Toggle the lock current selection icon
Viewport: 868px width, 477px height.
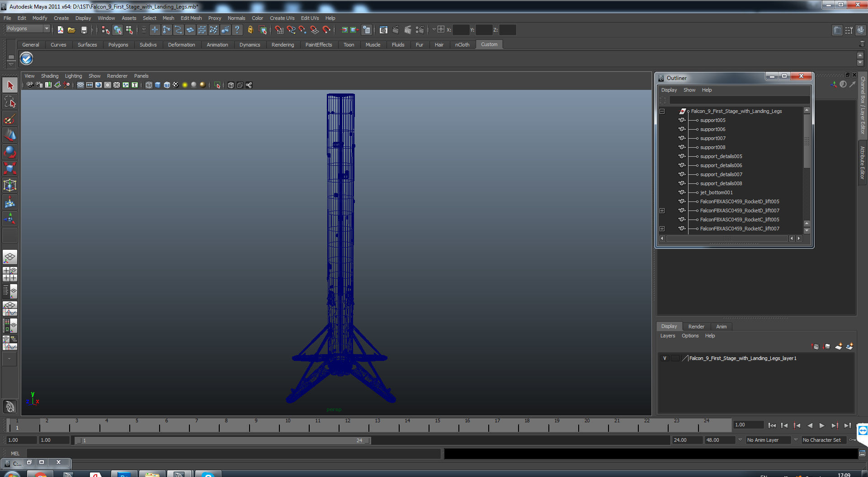250,30
